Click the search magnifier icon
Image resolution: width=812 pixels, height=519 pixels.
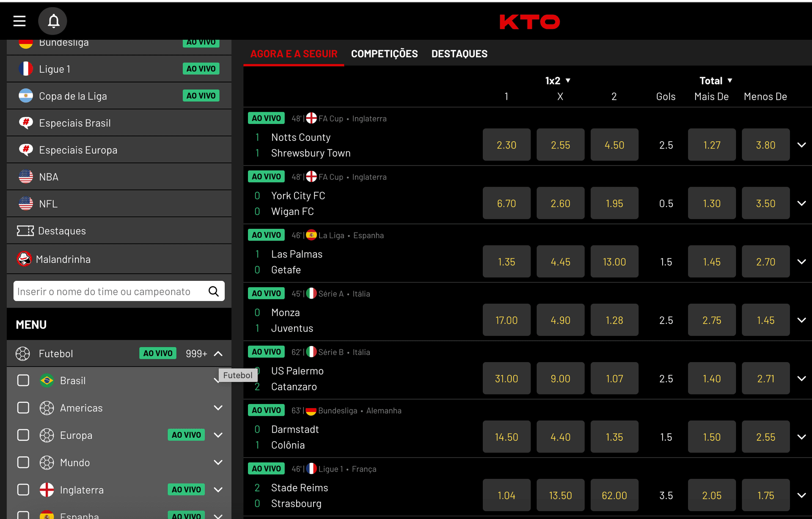coord(214,291)
